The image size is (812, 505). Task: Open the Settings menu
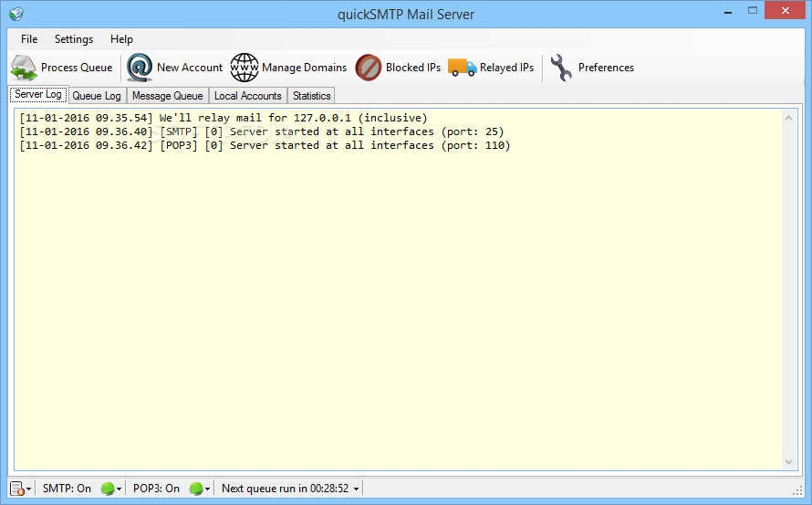[x=74, y=39]
